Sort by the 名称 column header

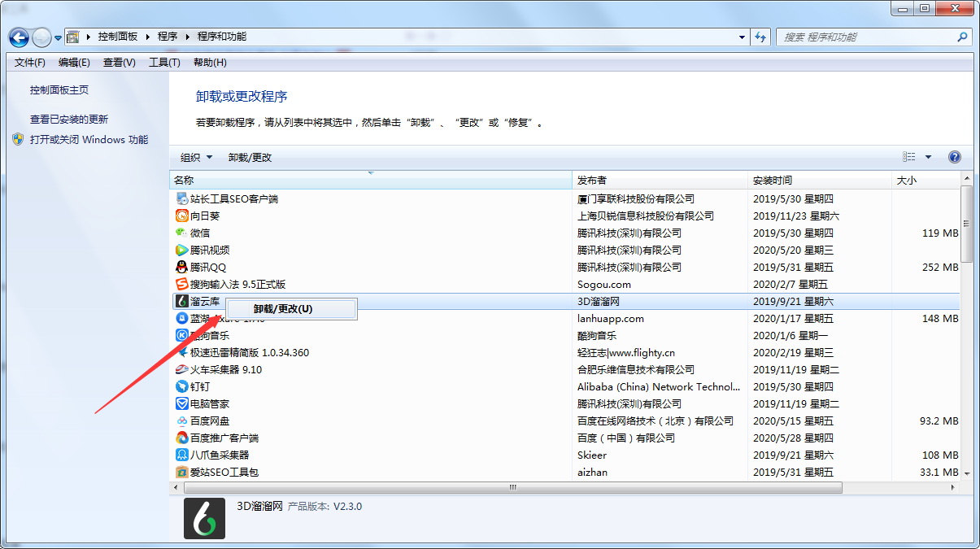point(371,181)
